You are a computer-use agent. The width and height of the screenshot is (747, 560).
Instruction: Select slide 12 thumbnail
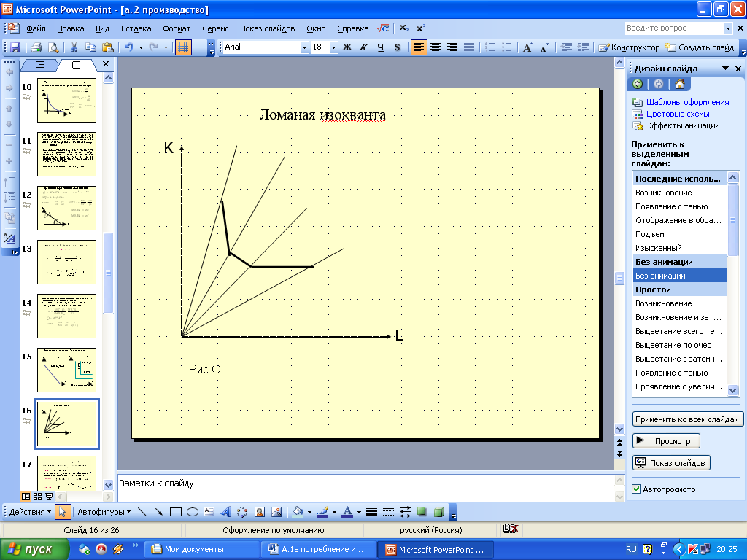(66, 208)
